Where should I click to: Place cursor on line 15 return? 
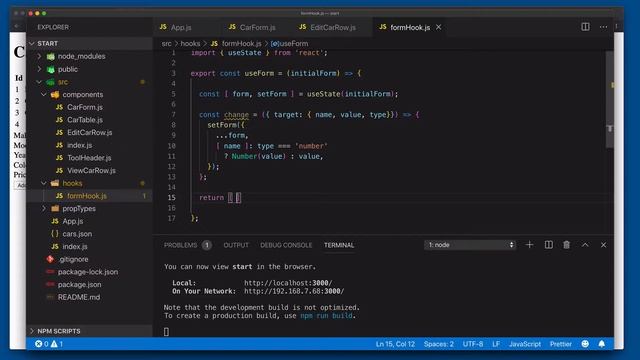click(x=211, y=198)
